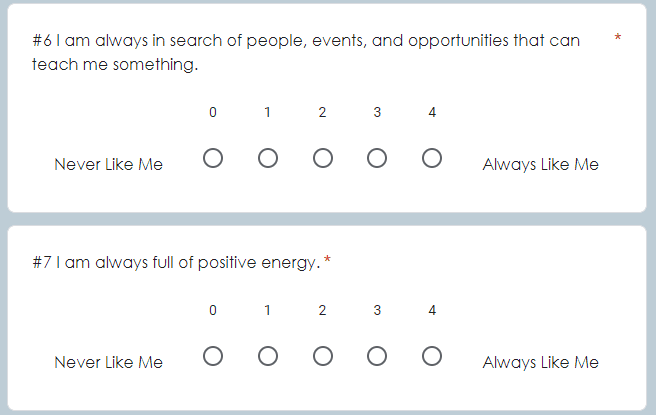The width and height of the screenshot is (656, 415).
Task: Click the number 4 label in question #6
Action: click(x=432, y=112)
